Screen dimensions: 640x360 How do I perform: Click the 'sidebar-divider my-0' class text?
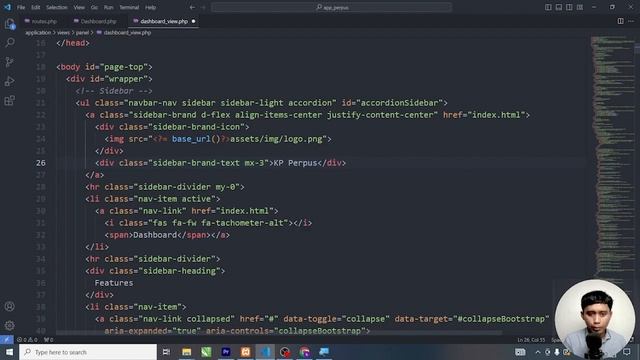(187, 187)
